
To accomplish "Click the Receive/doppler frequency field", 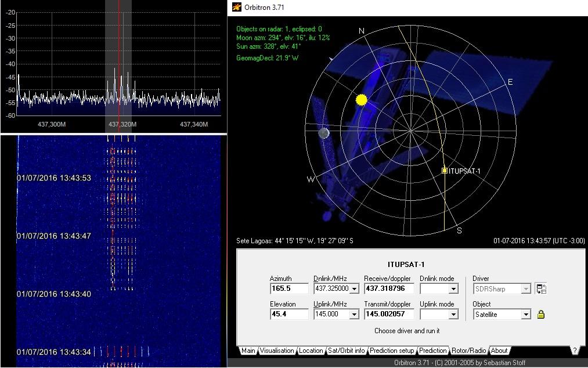I will 388,288.
